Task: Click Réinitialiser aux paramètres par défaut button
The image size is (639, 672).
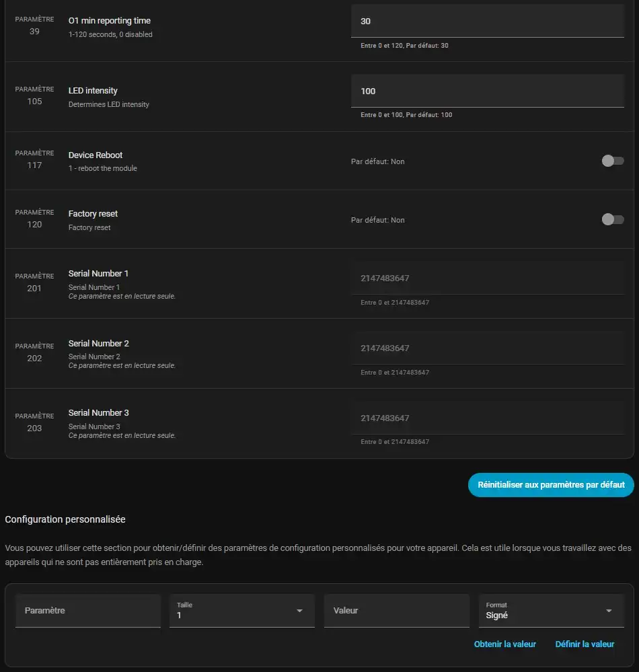Action: (551, 484)
